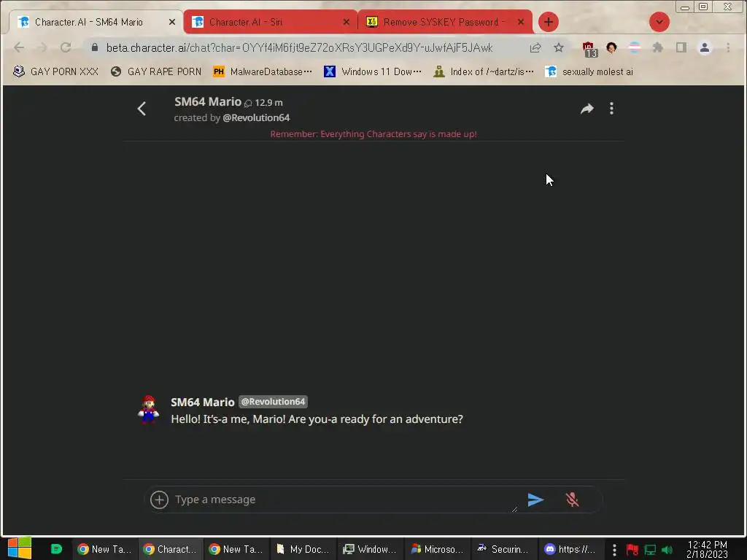Open the striped flag extension icon
This screenshot has width=747, height=560.
635,47
